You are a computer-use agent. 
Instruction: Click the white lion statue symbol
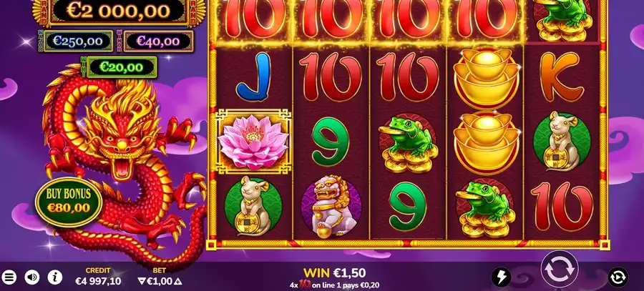tap(331, 206)
